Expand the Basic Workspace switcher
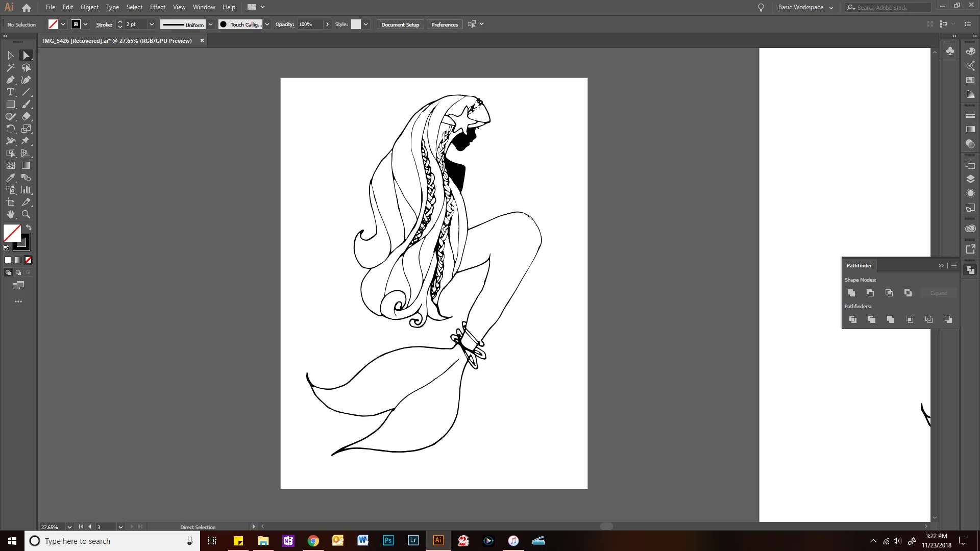The image size is (980, 551). (x=805, y=7)
